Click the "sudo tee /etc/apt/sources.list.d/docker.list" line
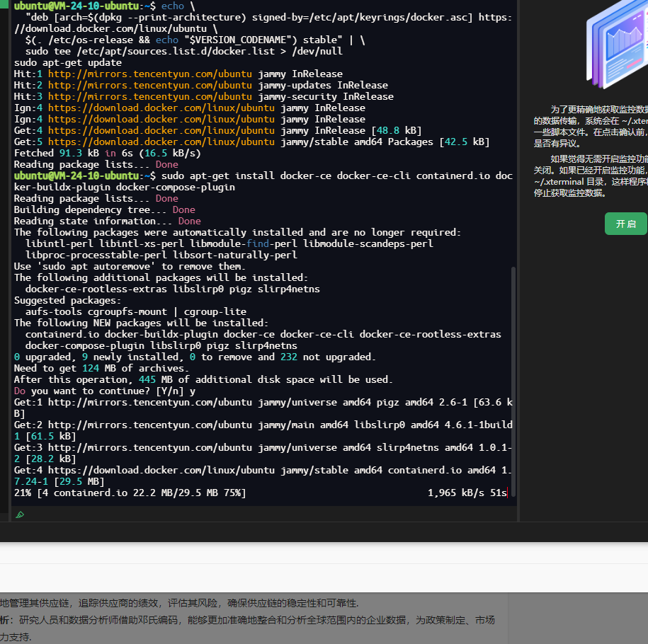Viewport: 648px width, 644px height. pos(184,51)
